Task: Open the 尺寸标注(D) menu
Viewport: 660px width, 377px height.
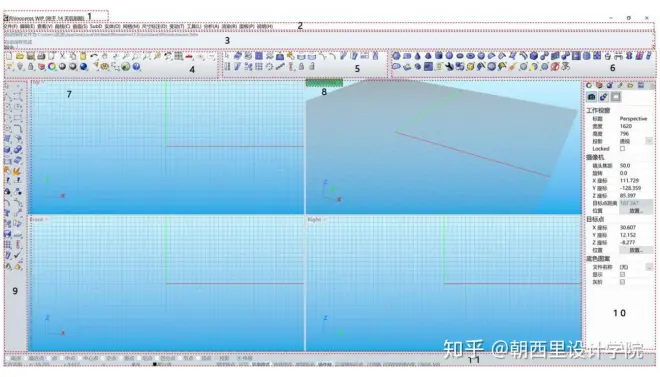Action: coord(154,26)
